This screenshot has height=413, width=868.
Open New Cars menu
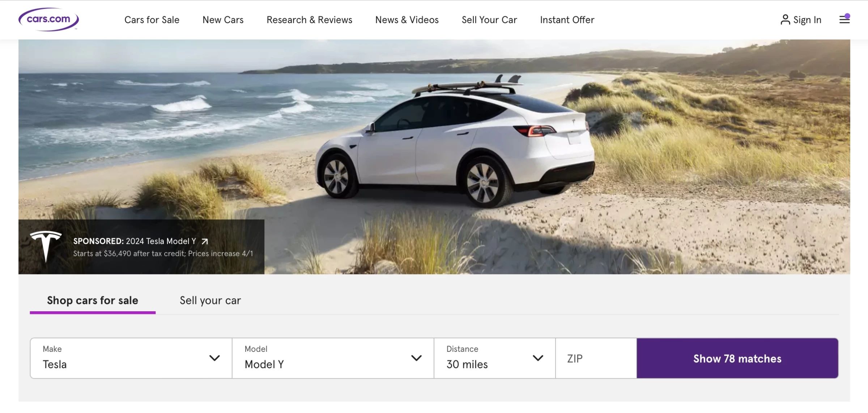coord(223,20)
